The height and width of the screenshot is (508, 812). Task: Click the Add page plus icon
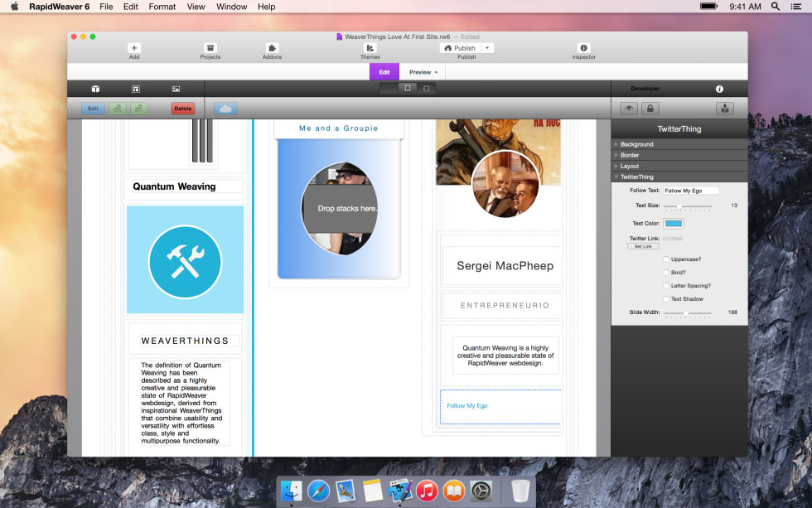tap(134, 47)
